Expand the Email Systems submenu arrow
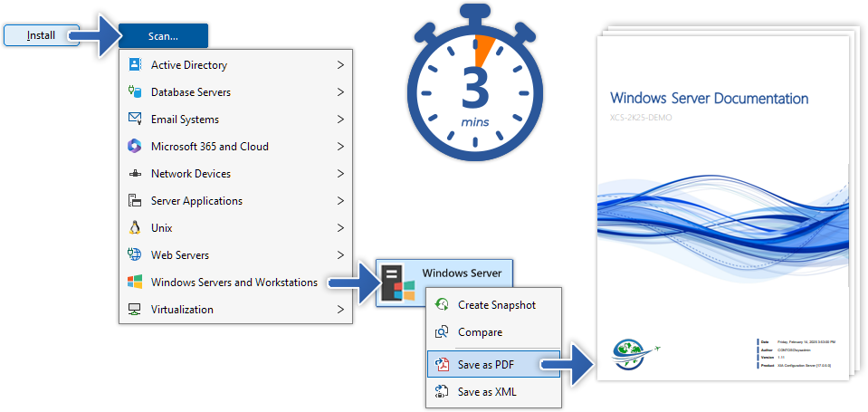The height and width of the screenshot is (412, 868). [340, 119]
